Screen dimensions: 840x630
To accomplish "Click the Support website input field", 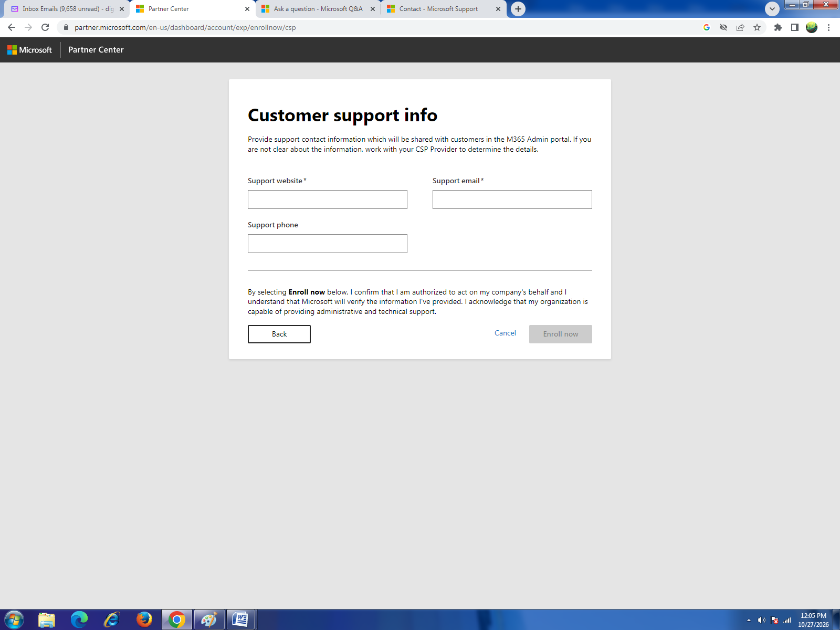I will [328, 199].
